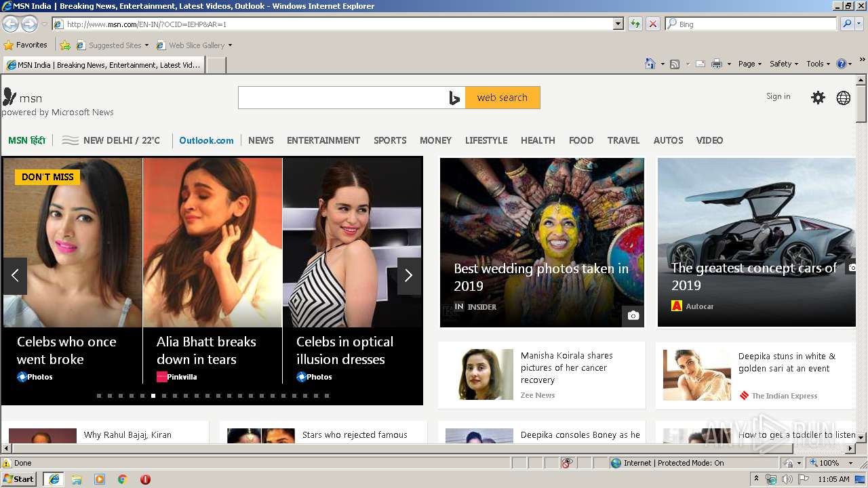Expand the address bar dropdown
The image size is (868, 488).
pyautogui.click(x=618, y=24)
